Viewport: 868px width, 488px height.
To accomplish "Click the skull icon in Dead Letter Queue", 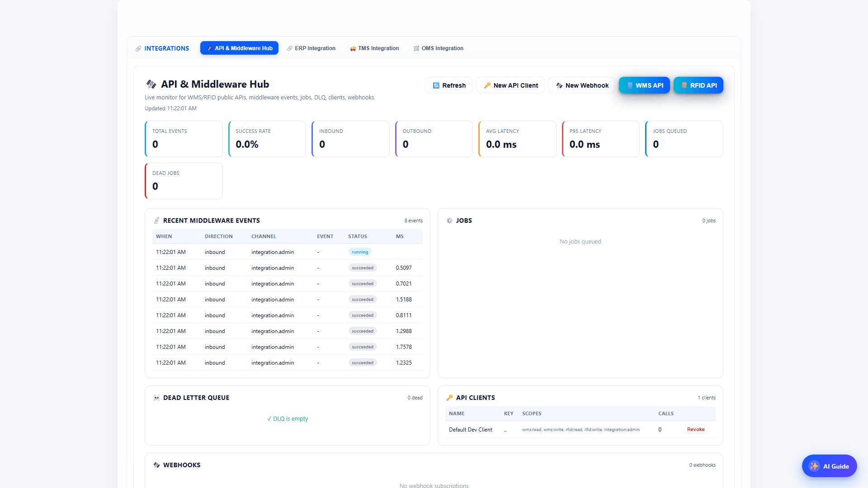I will click(x=156, y=398).
